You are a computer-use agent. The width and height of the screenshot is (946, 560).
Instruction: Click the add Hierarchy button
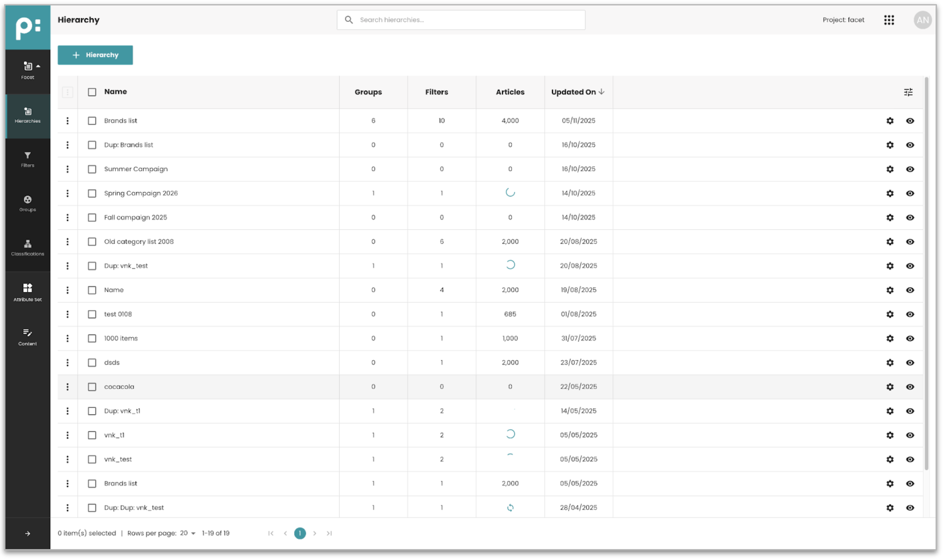95,55
